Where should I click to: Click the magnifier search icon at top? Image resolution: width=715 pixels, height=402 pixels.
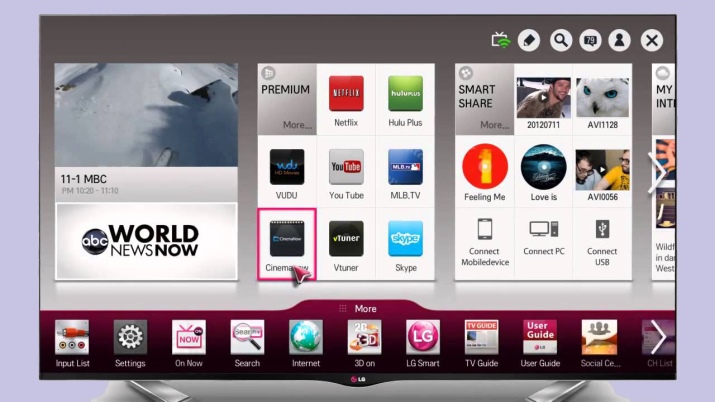pyautogui.click(x=560, y=40)
